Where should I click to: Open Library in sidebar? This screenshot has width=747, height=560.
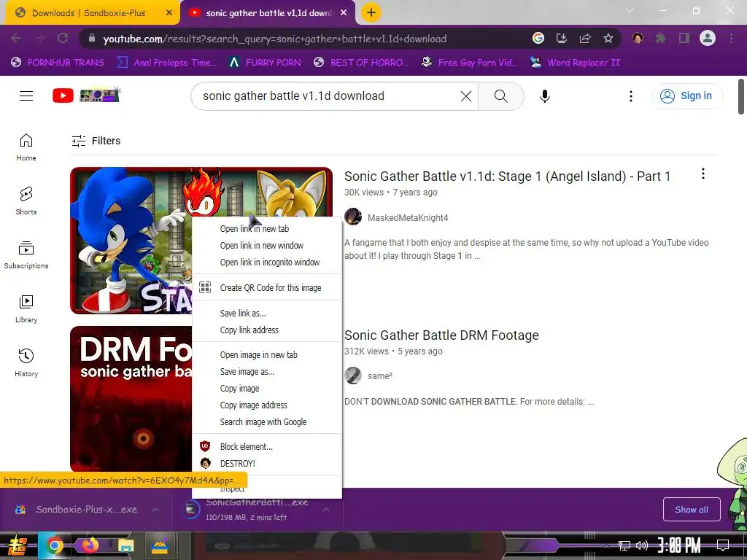pyautogui.click(x=26, y=309)
